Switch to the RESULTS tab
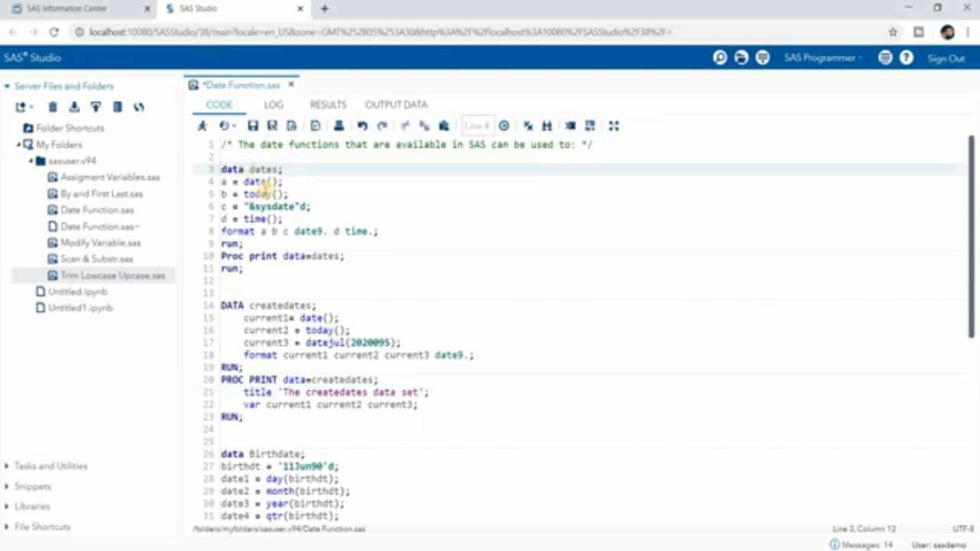980x551 pixels. click(x=328, y=105)
